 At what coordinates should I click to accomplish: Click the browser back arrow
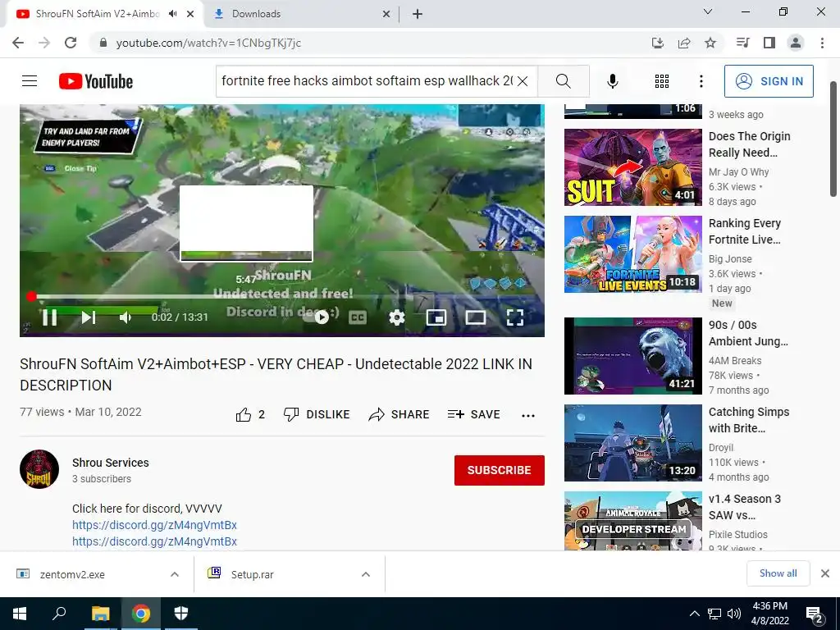[x=18, y=43]
